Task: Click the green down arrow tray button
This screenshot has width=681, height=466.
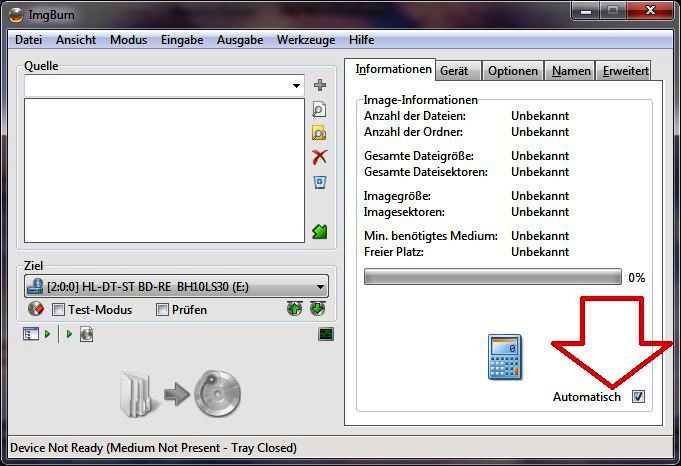Action: click(x=318, y=309)
